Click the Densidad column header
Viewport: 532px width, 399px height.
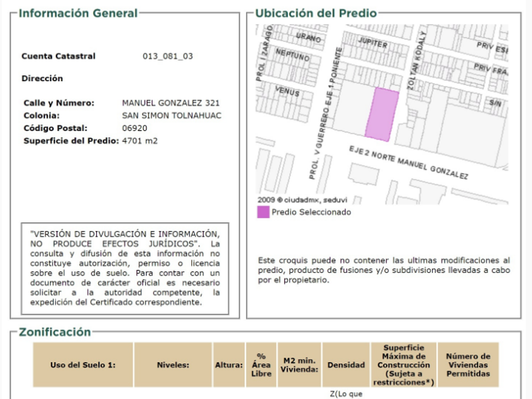tap(346, 365)
